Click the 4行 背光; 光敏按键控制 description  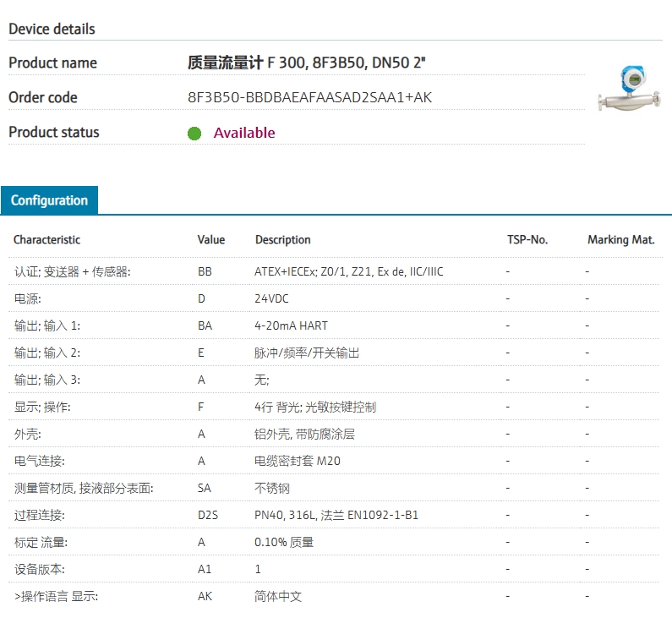click(x=315, y=407)
